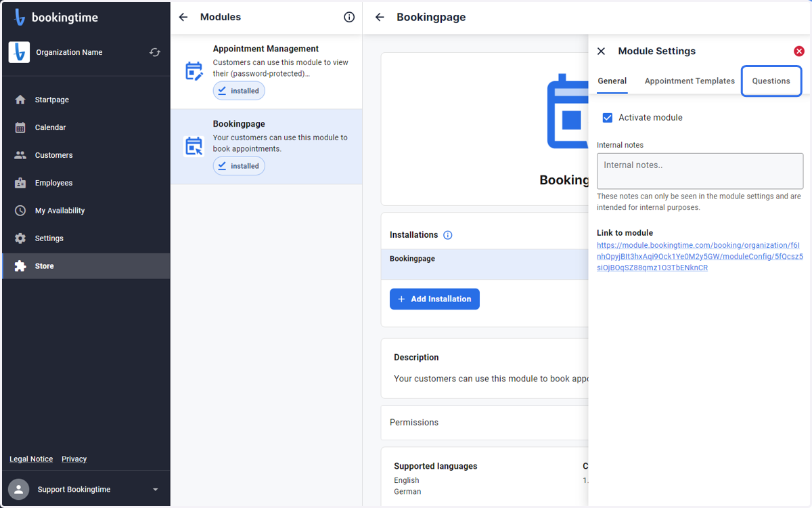Close Module Settings with the X
This screenshot has height=508, width=812.
(x=601, y=51)
